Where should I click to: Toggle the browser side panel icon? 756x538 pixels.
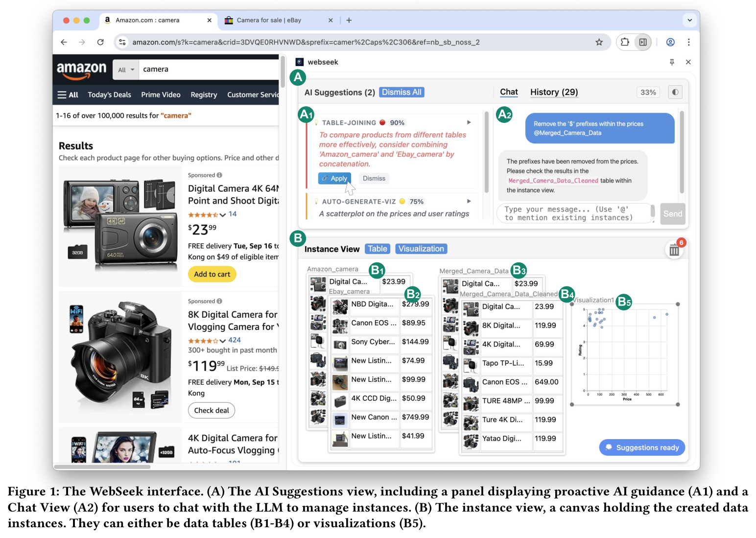point(643,42)
